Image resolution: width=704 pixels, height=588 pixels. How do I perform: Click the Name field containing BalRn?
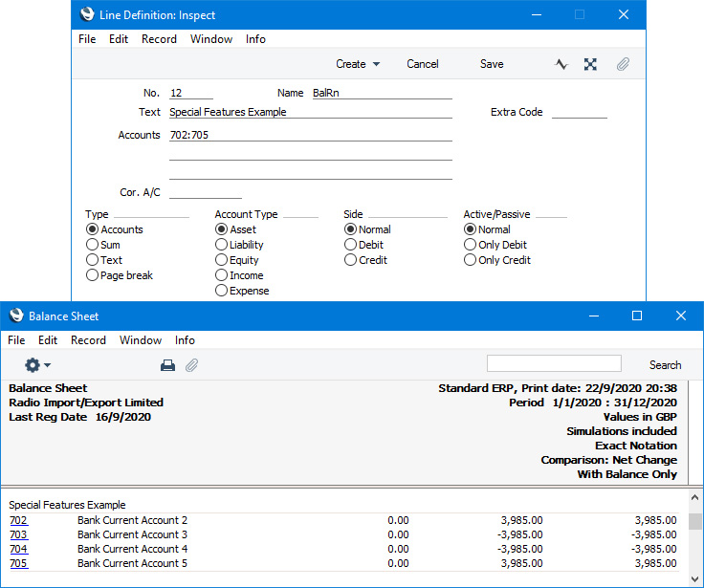[x=382, y=93]
